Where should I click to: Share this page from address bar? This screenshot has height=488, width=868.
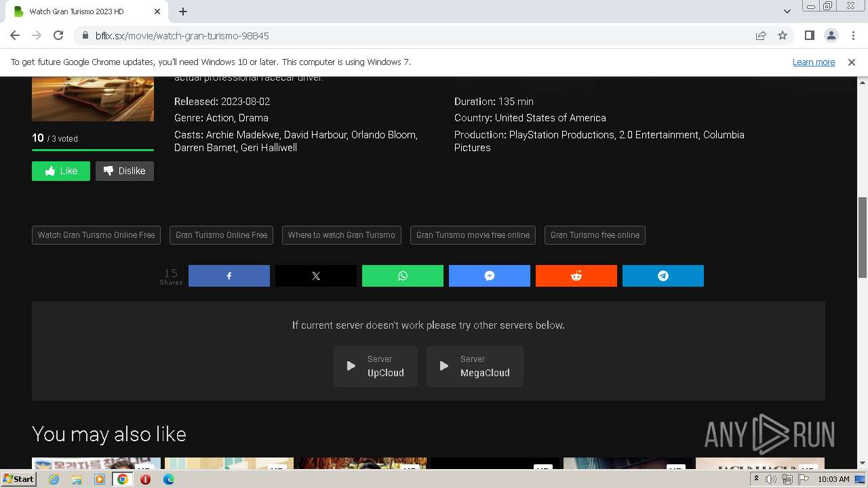coord(761,35)
